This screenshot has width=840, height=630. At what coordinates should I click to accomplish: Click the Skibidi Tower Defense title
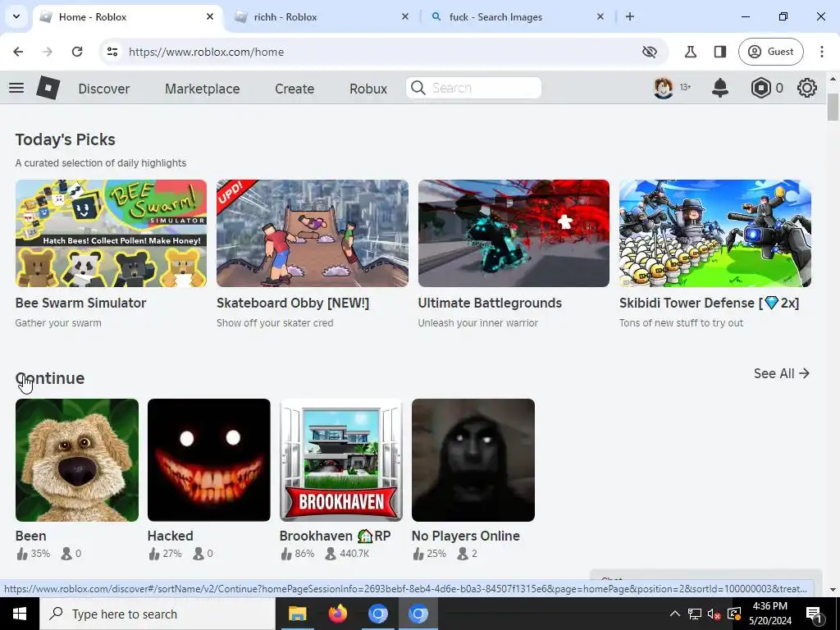tap(709, 303)
